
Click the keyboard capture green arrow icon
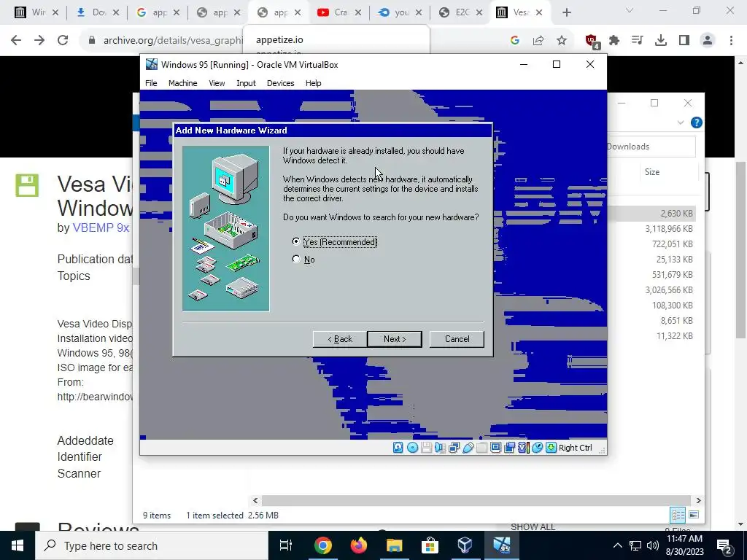pos(551,448)
